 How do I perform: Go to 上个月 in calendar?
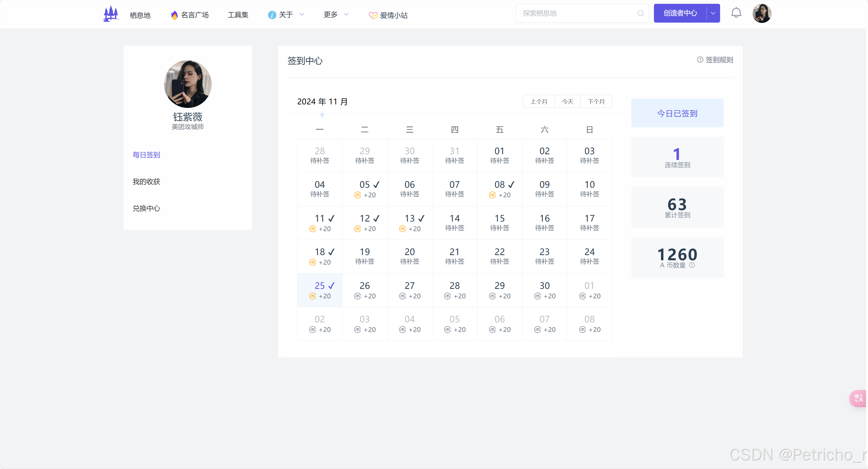[538, 101]
